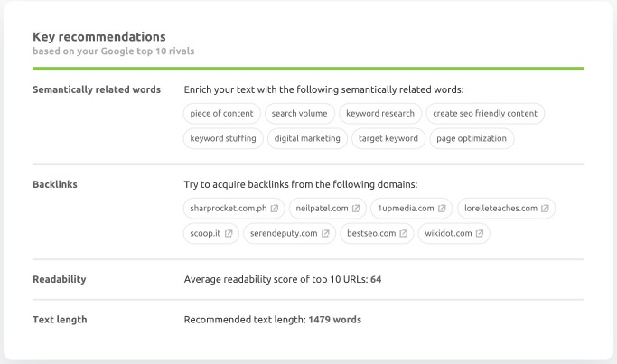The height and width of the screenshot is (364, 617).
Task: Open external link icon beside serendeputy.com
Action: (326, 233)
